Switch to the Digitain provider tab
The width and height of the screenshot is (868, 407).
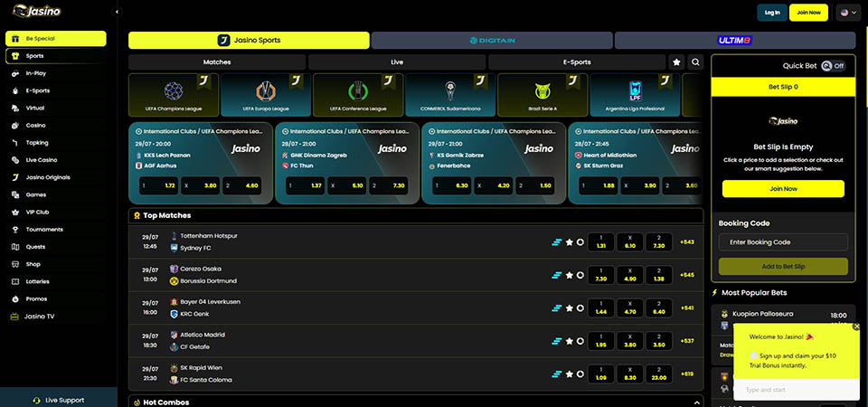click(x=492, y=41)
